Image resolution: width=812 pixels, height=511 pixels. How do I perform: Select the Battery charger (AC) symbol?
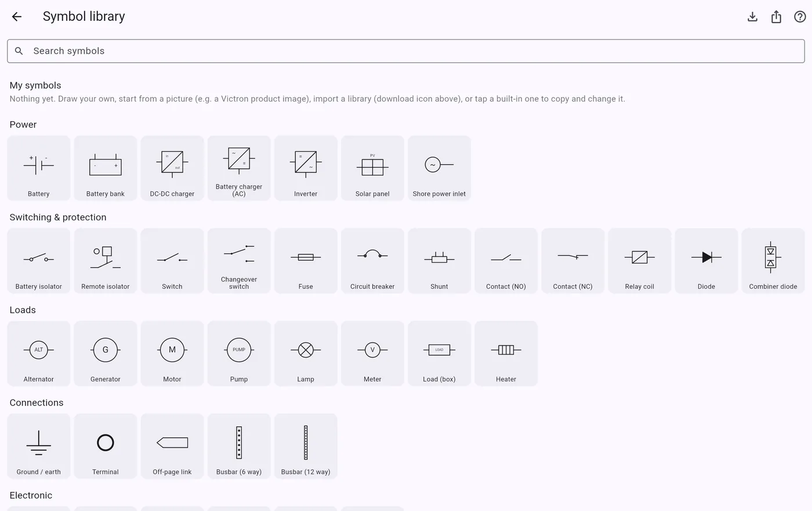239,168
